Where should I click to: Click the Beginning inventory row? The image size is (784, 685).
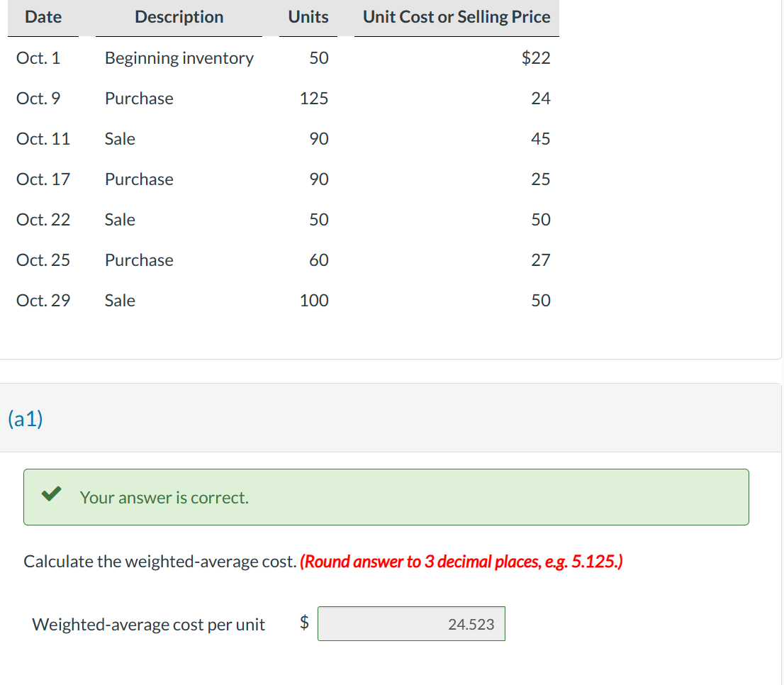click(x=179, y=58)
